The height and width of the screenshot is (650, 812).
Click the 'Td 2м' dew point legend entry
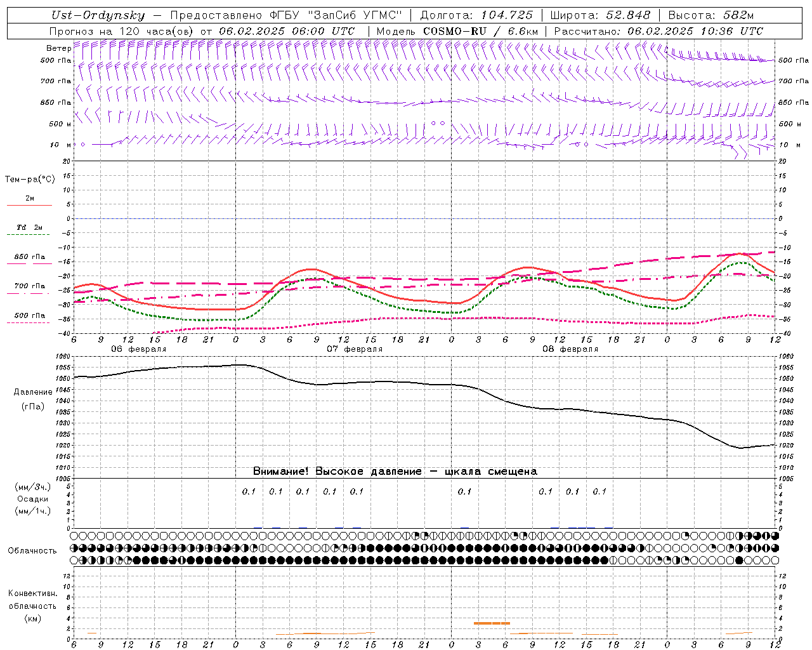click(29, 227)
